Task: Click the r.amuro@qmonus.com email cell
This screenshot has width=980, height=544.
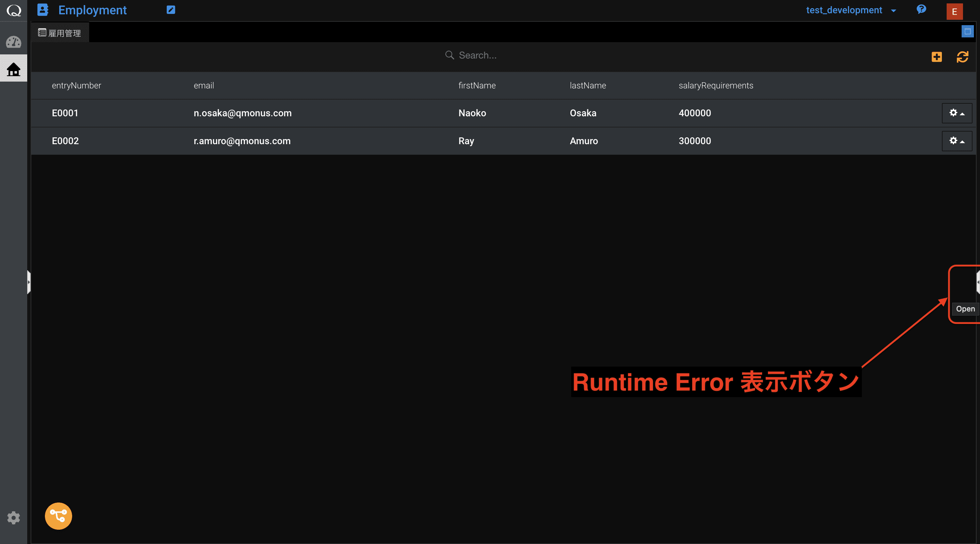Action: [242, 141]
